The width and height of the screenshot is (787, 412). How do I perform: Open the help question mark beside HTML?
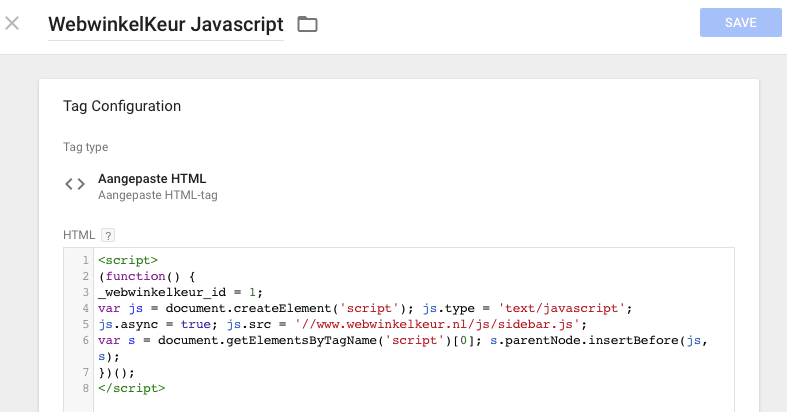click(x=108, y=235)
